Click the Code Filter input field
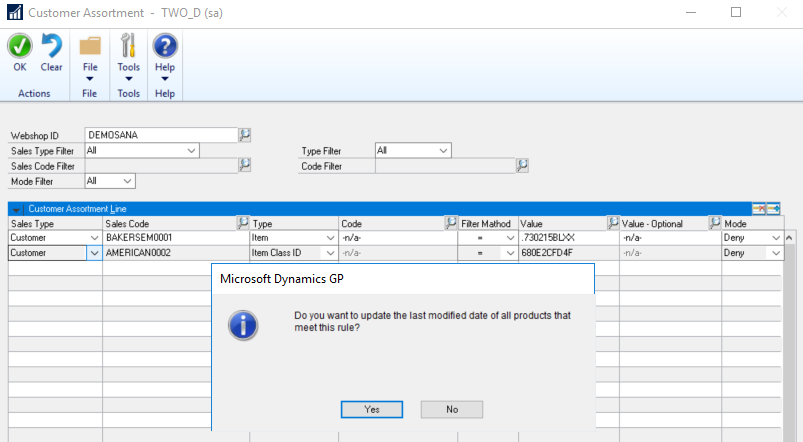The image size is (803, 442). pos(445,165)
